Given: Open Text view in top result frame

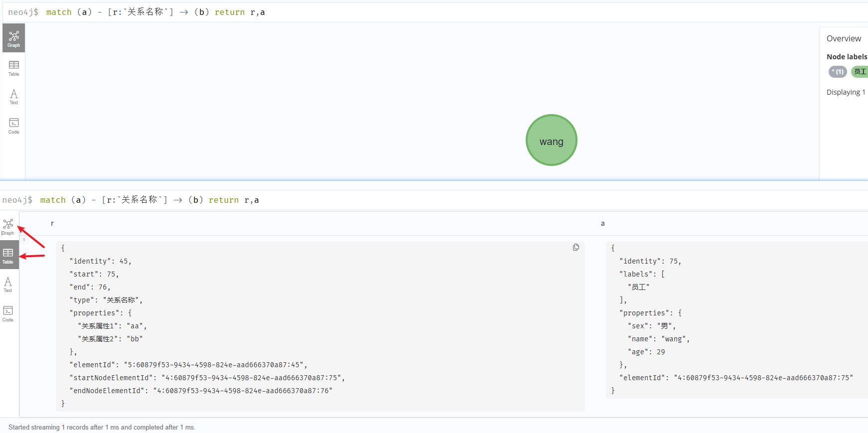Looking at the screenshot, I should click(x=13, y=97).
